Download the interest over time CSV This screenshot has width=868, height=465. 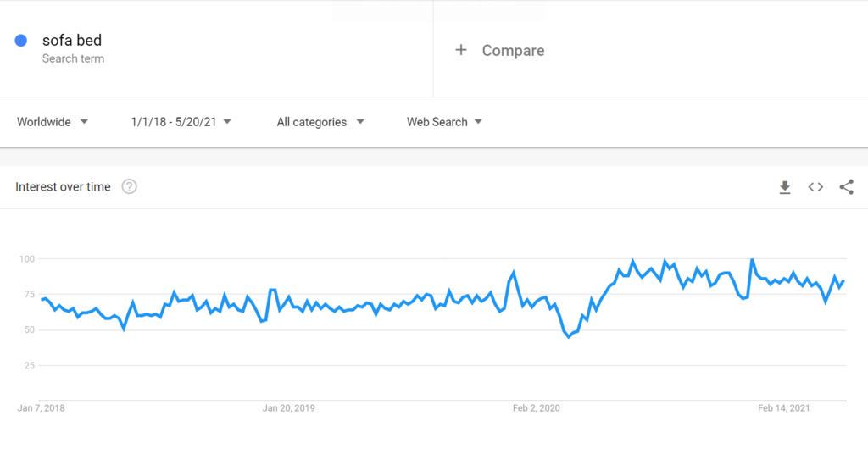[x=785, y=187]
